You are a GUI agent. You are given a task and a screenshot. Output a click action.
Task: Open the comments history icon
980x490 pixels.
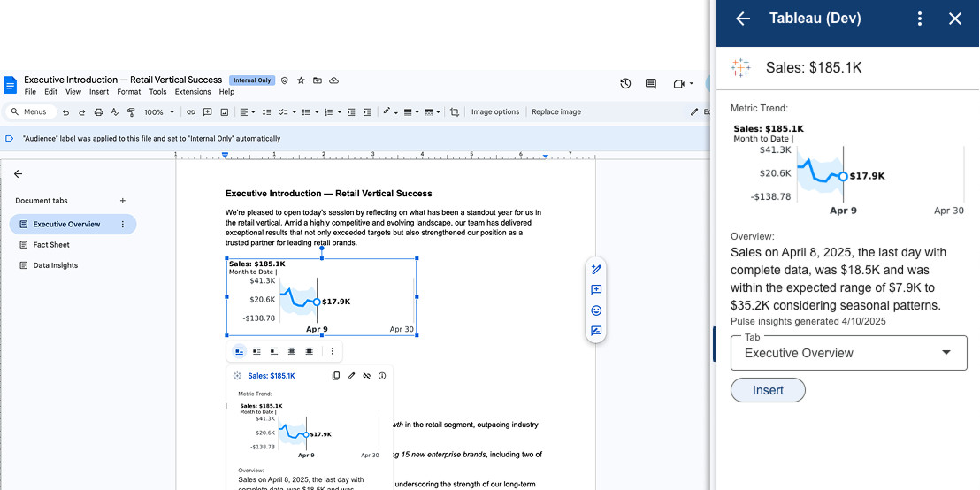[651, 84]
